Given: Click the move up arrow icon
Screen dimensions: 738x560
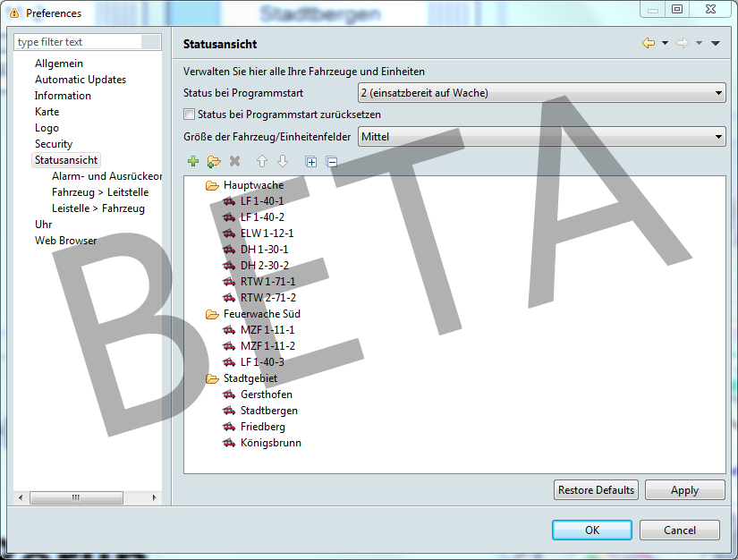Looking at the screenshot, I should click(262, 162).
